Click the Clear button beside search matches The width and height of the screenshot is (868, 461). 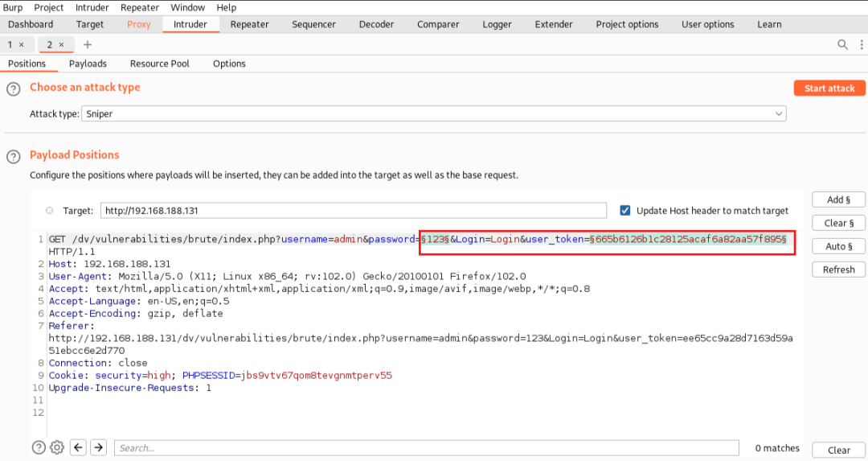(x=838, y=450)
